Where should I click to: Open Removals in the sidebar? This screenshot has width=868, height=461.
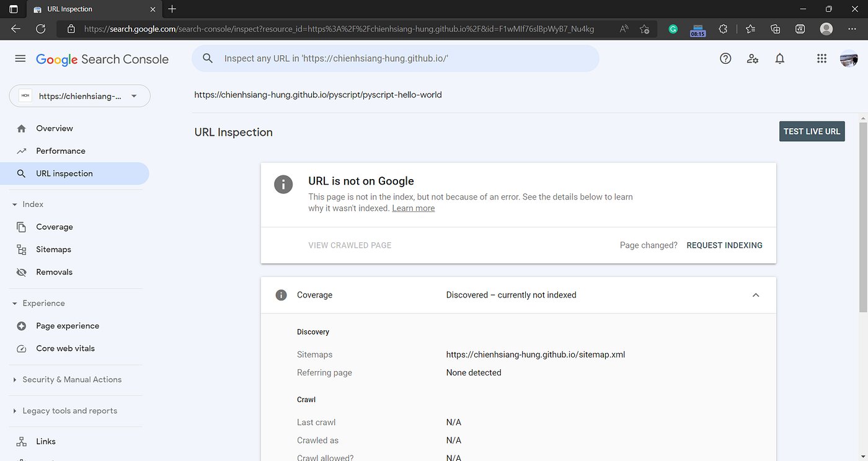coord(74,272)
